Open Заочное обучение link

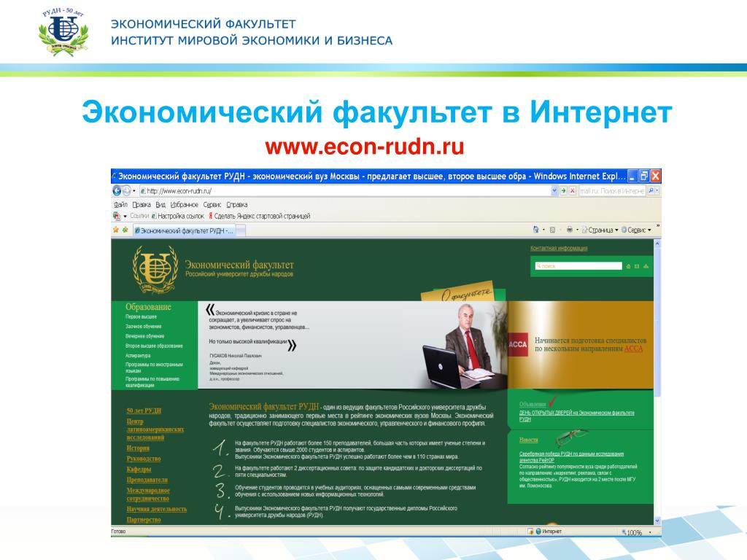[144, 327]
